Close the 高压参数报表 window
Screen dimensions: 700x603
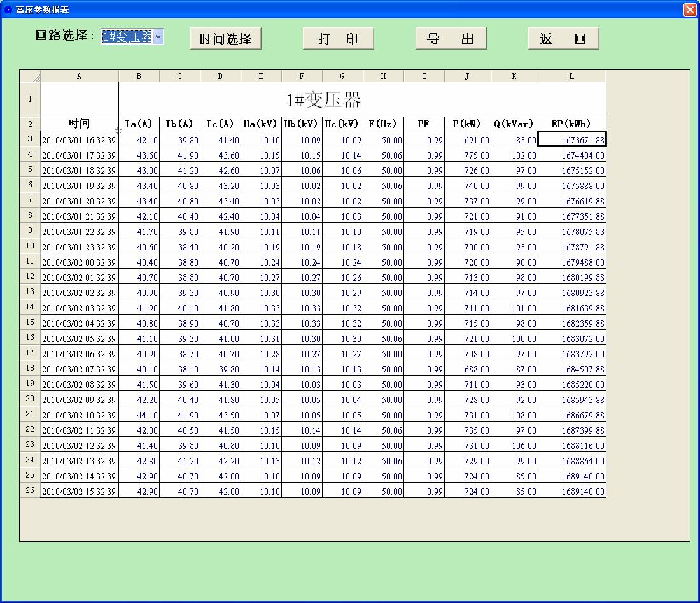click(x=689, y=10)
